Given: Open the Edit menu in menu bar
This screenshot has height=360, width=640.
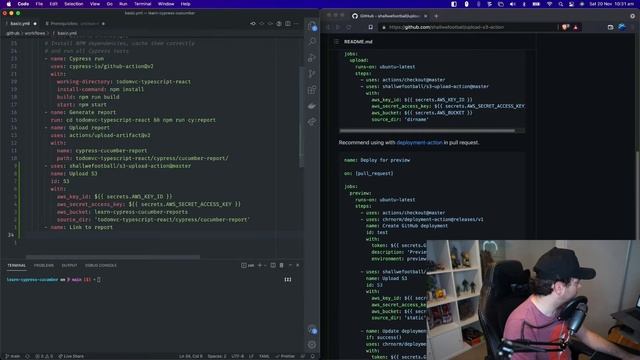Looking at the screenshot, I should point(53,4).
